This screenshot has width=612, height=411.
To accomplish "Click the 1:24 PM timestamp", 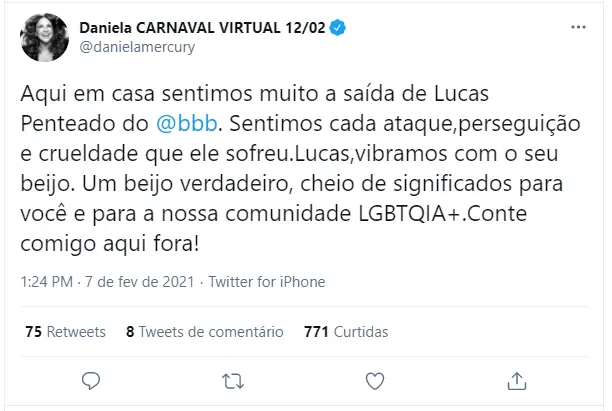I will click(x=49, y=282).
